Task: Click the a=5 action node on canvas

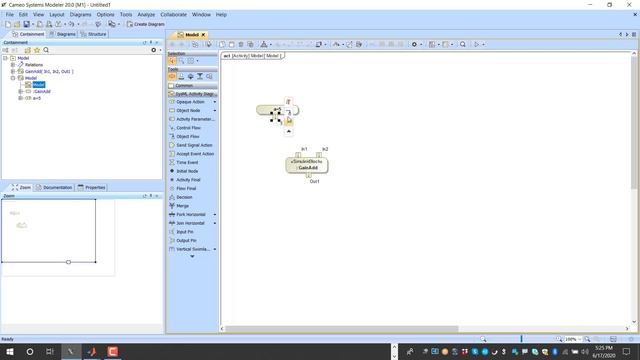Action: [278, 110]
